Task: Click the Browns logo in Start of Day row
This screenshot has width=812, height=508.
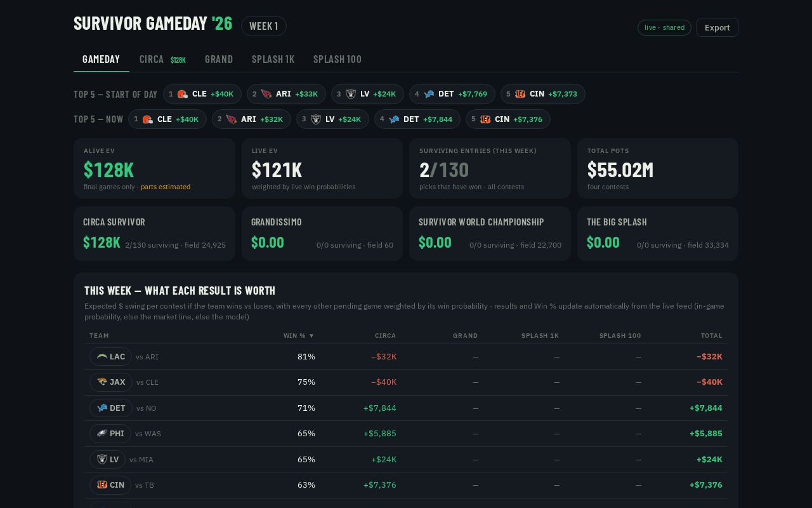Action: 182,94
